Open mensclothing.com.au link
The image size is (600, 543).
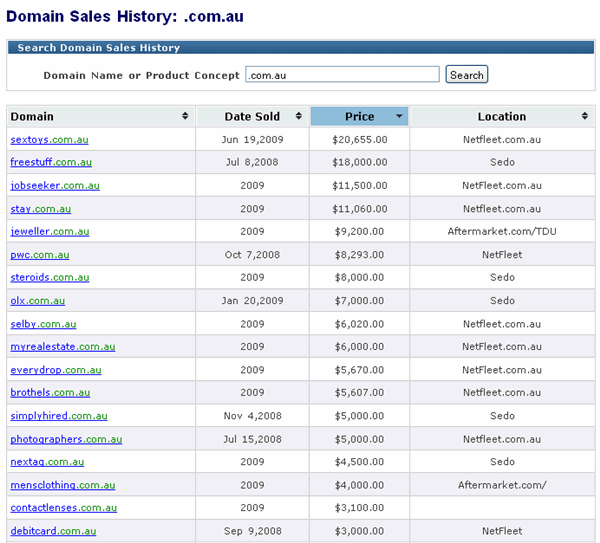(62, 485)
